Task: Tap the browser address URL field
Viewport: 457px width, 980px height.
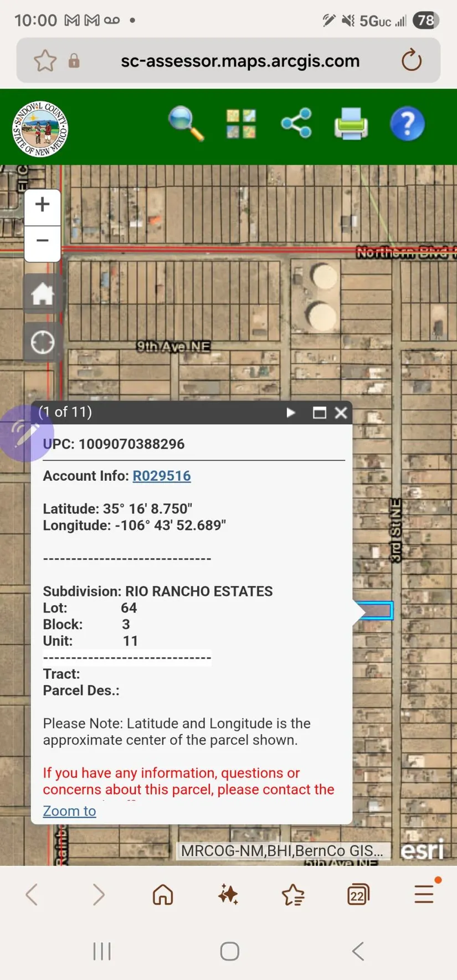Action: pos(240,60)
